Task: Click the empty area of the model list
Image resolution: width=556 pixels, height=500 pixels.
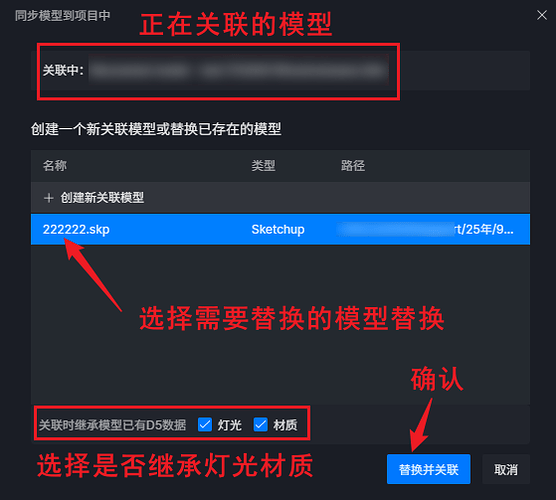Action: click(x=280, y=324)
